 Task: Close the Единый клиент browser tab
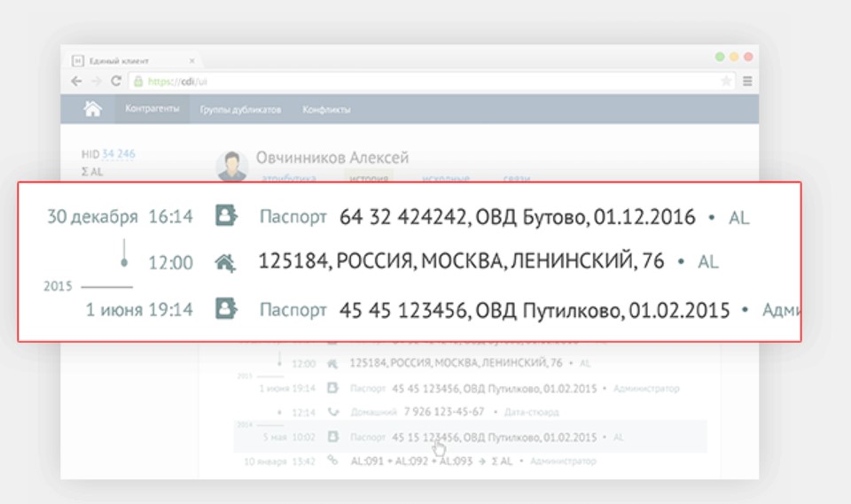coord(191,61)
